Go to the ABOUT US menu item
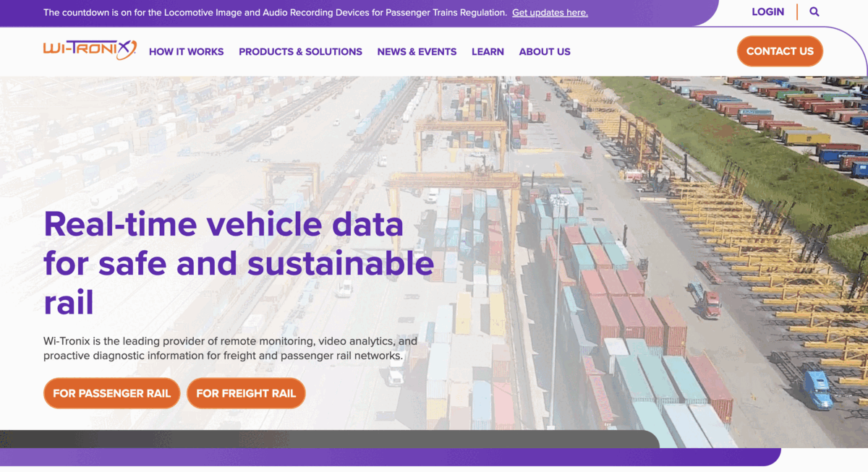The height and width of the screenshot is (472, 868). pyautogui.click(x=545, y=51)
